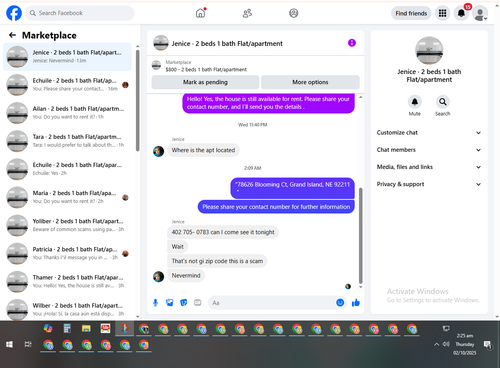Open Jenice conversation header title

pos(227,43)
